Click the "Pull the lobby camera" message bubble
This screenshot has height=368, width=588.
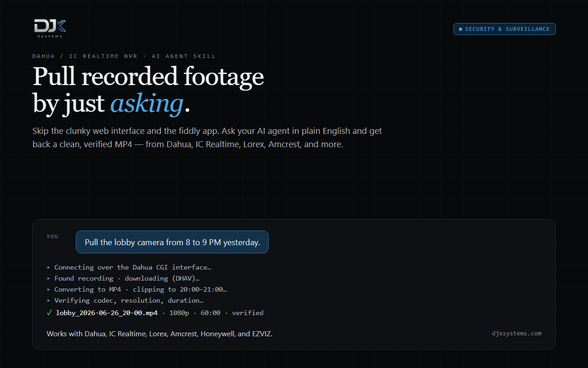pos(172,242)
